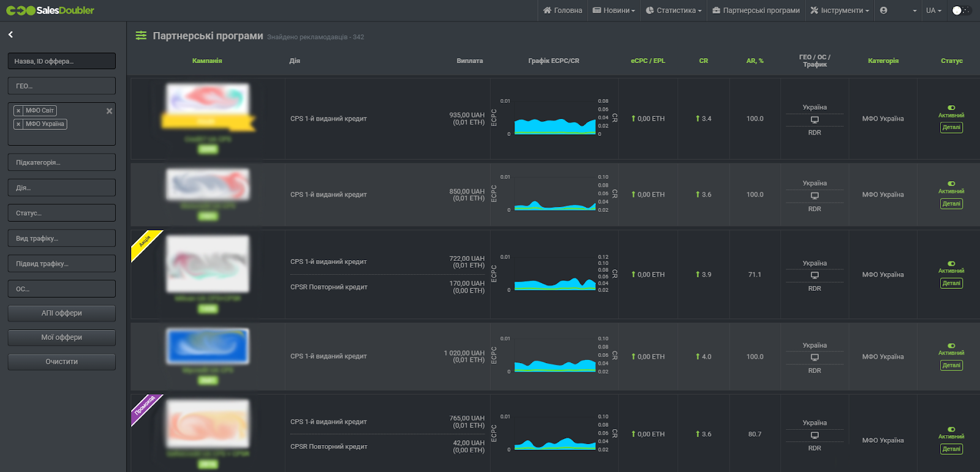Click the filter sliders icon beside page title
The width and height of the screenshot is (980, 472).
pyautogui.click(x=141, y=36)
